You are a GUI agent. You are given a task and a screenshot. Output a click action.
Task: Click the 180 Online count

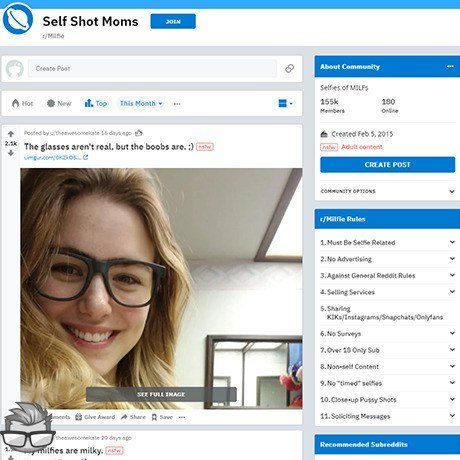click(x=390, y=106)
